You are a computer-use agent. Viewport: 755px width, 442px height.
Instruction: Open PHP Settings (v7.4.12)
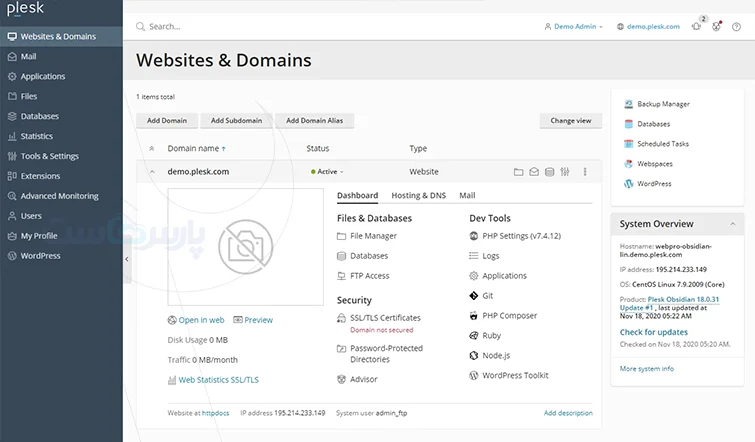[x=515, y=236]
